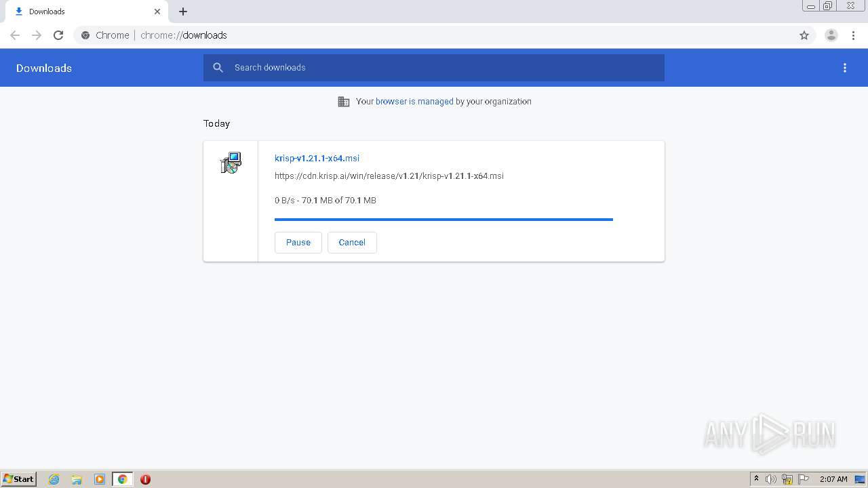This screenshot has height=488, width=868.
Task: Open krisp-v1.21.1-x64.msi file link
Action: pos(317,158)
